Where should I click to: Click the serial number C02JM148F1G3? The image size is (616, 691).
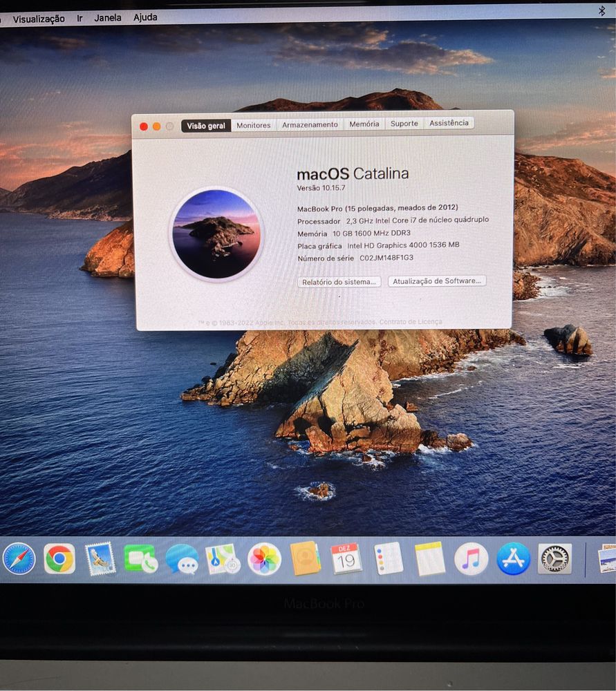(386, 258)
